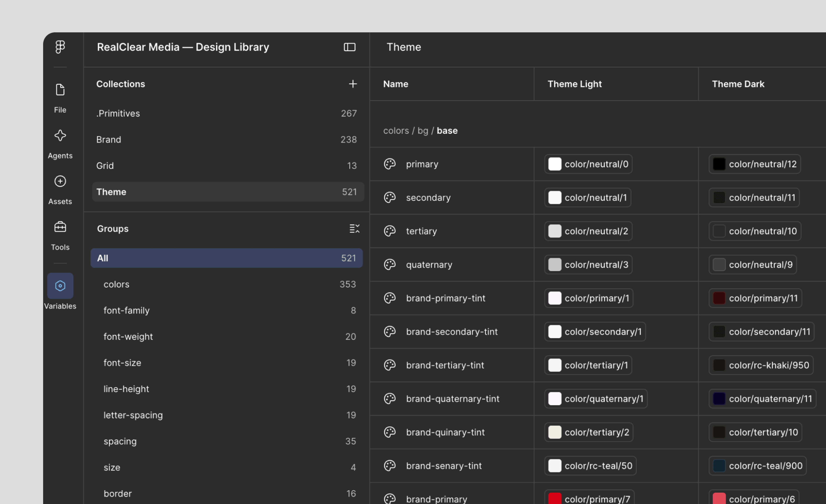
Task: Open the colors group
Action: point(227,284)
